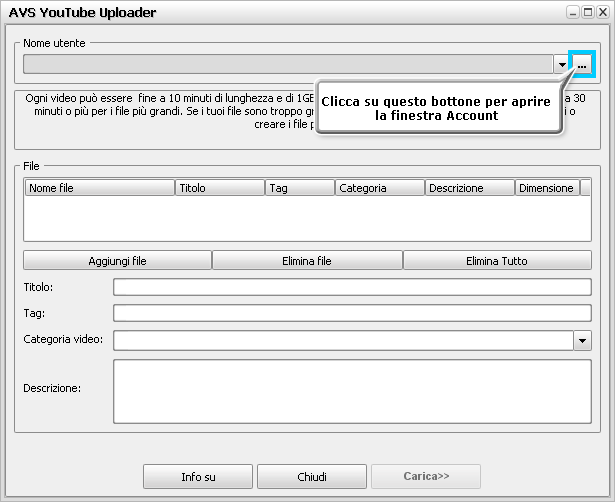Sort by the Dimensione column header
This screenshot has height=502, width=615.
[x=547, y=188]
